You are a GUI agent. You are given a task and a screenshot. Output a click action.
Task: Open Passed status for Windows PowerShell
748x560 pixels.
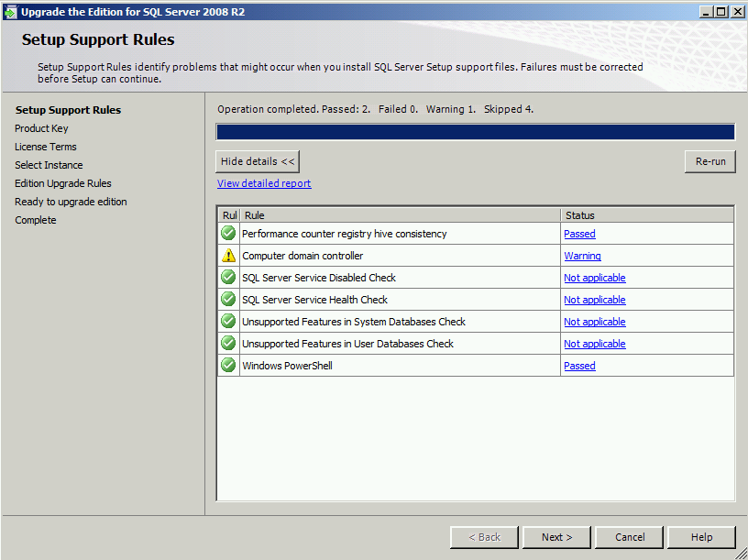click(x=579, y=366)
